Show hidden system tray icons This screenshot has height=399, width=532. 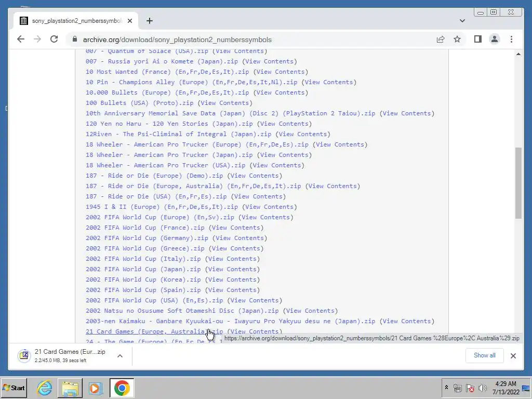tap(446, 388)
